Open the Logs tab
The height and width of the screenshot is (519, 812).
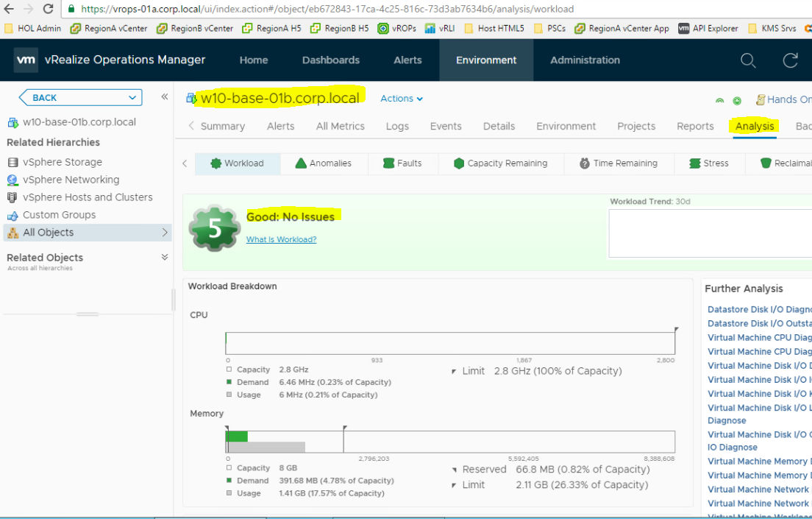coord(397,126)
